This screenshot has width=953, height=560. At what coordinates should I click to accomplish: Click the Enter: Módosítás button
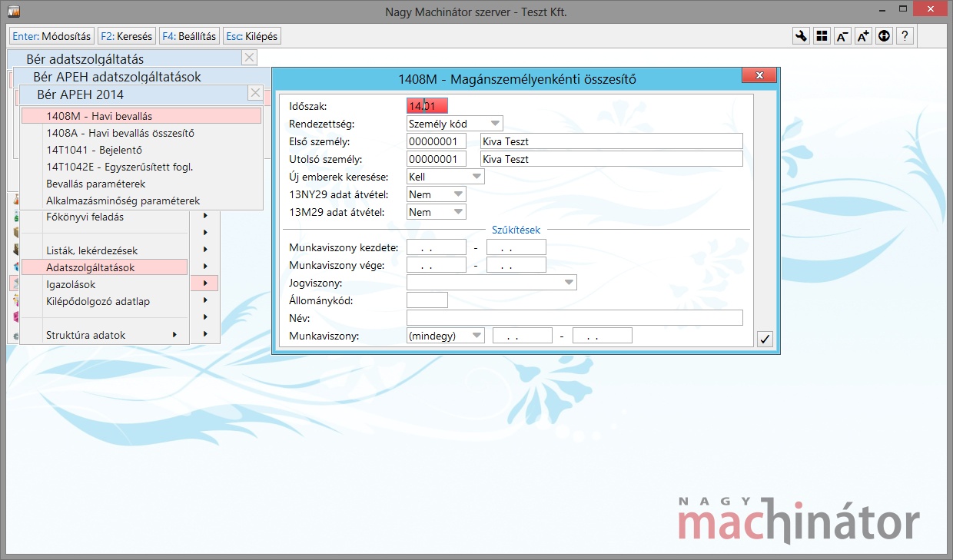[51, 36]
